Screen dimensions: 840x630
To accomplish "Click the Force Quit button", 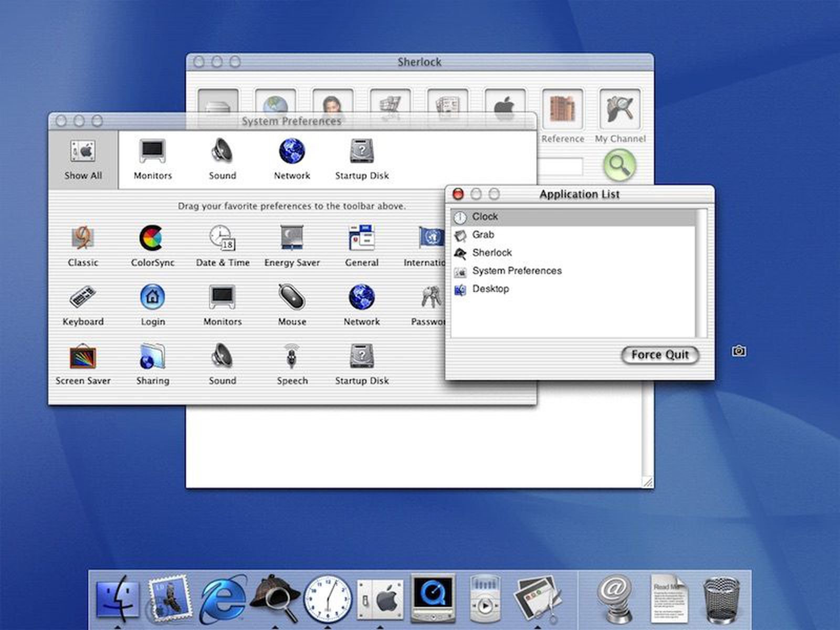I will point(659,355).
